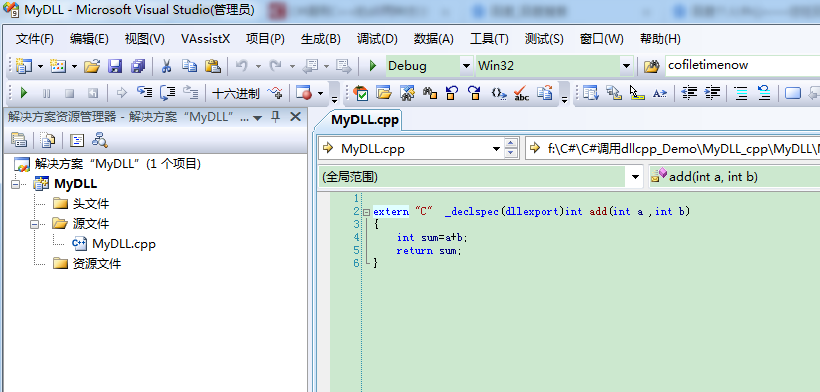Click the New Project toolbar icon
This screenshot has height=392, width=820.
24,66
